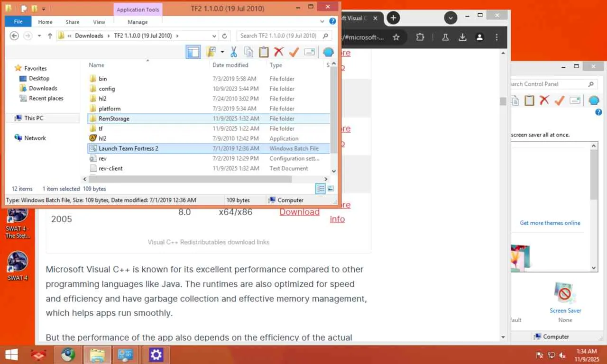Click the Paste clipboard icon in the TF2 Explorer toolbar
Screen dimensions: 607x364
pos(264,52)
